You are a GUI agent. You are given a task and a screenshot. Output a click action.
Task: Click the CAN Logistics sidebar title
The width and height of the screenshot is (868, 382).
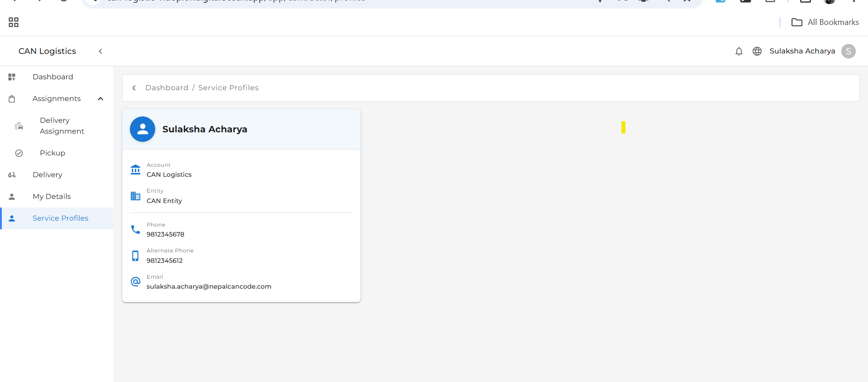pos(47,51)
